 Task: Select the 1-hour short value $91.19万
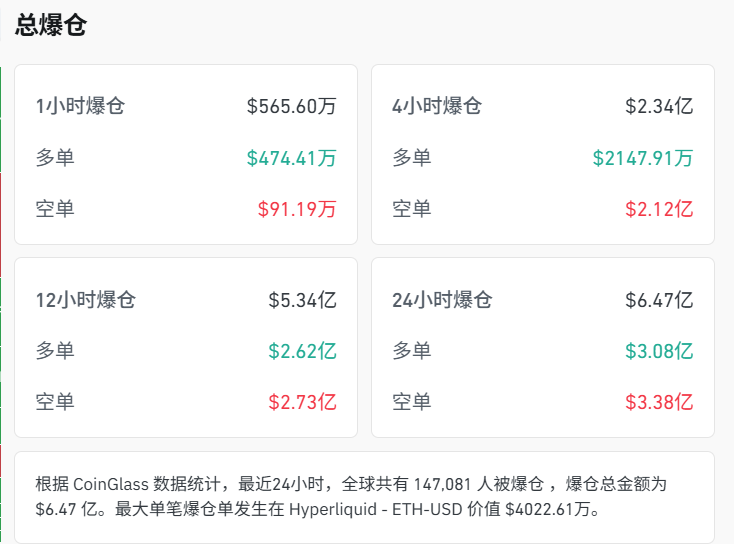[297, 209]
